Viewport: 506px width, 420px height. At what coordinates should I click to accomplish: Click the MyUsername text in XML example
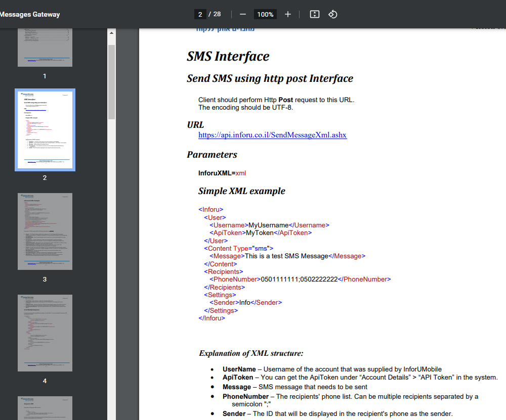point(268,225)
